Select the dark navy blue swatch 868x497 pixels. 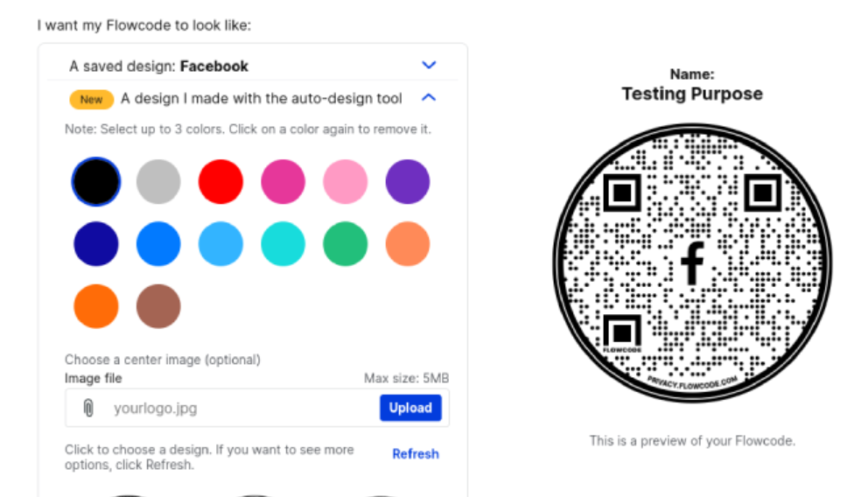(95, 244)
